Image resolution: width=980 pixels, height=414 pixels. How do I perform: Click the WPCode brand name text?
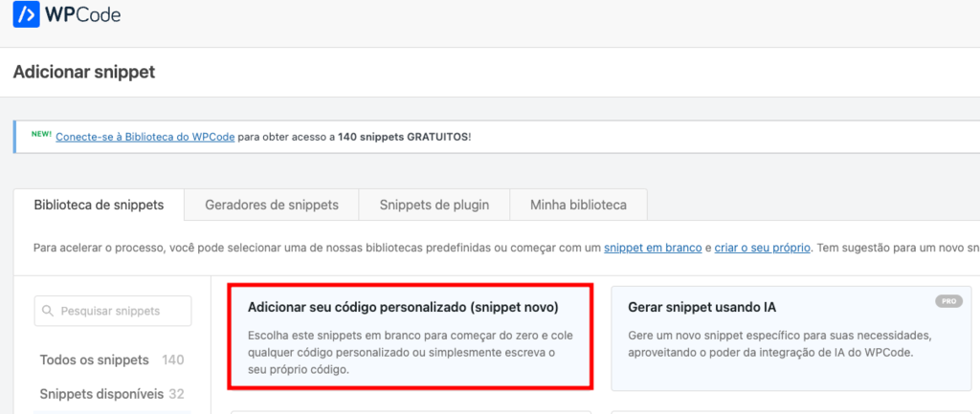click(83, 13)
